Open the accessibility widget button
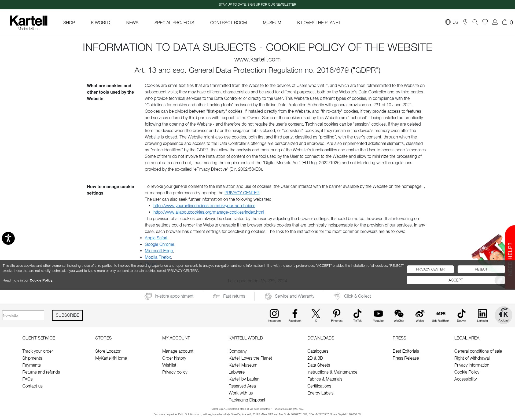This screenshot has height=420, width=515. (x=8, y=238)
